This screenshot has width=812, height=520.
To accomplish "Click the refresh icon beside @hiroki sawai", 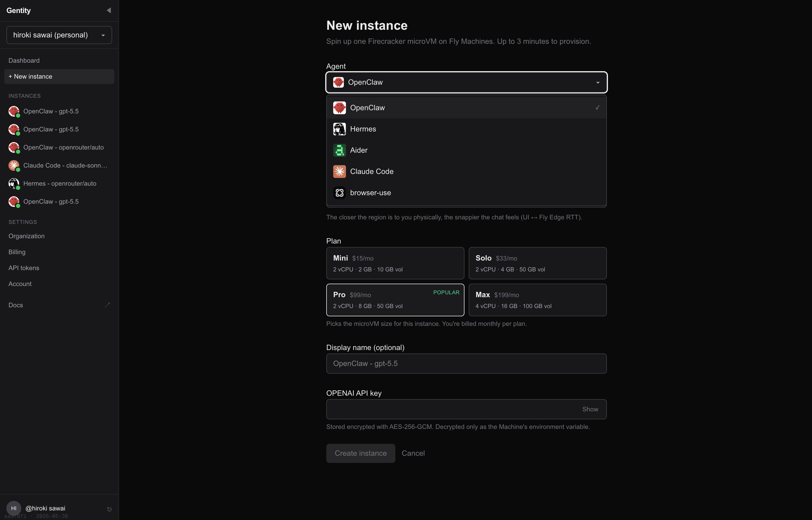I will click(x=109, y=509).
